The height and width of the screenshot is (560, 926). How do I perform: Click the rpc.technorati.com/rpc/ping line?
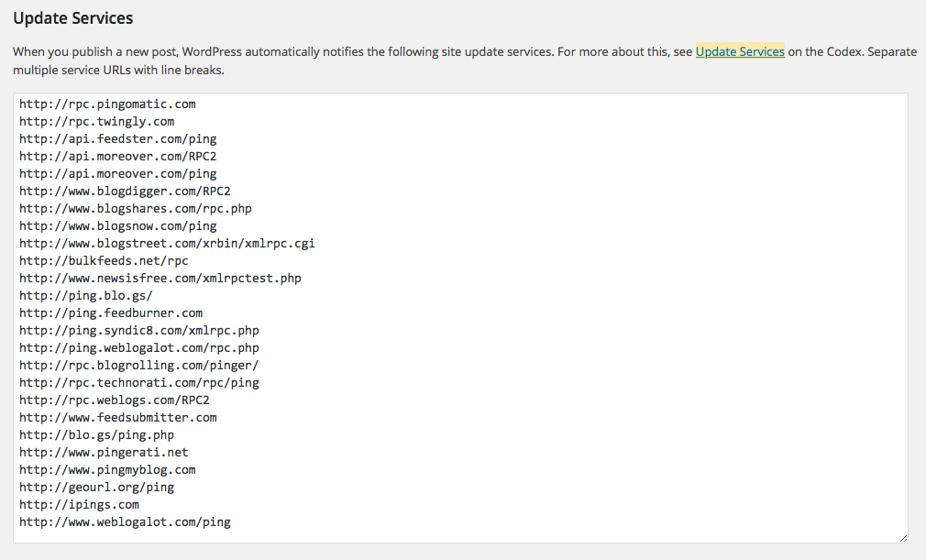click(139, 383)
